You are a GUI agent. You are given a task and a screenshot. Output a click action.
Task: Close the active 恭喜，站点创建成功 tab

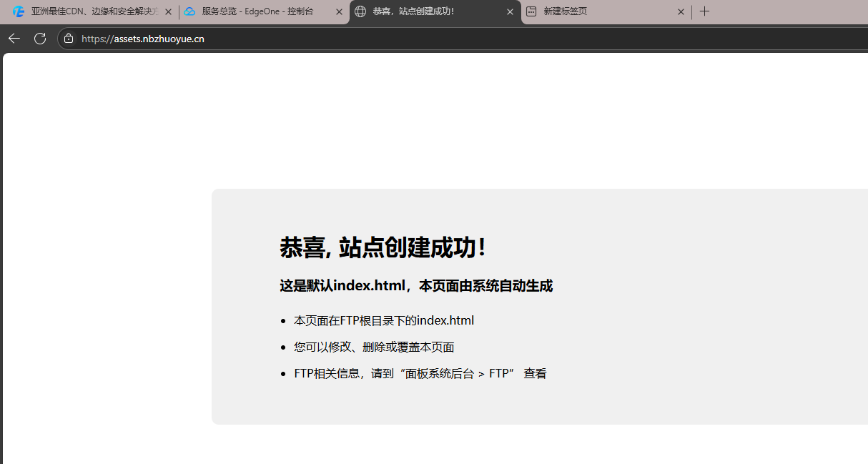510,12
